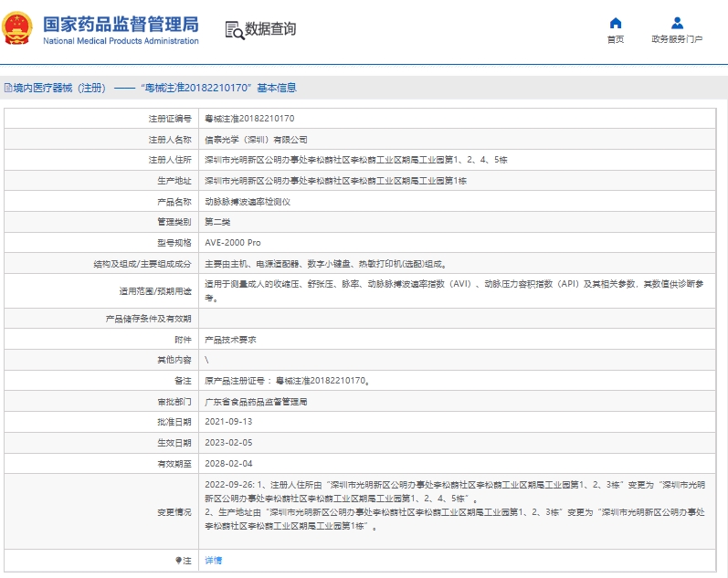Select expiry date 2028-02-04
The image size is (728, 578).
click(228, 463)
